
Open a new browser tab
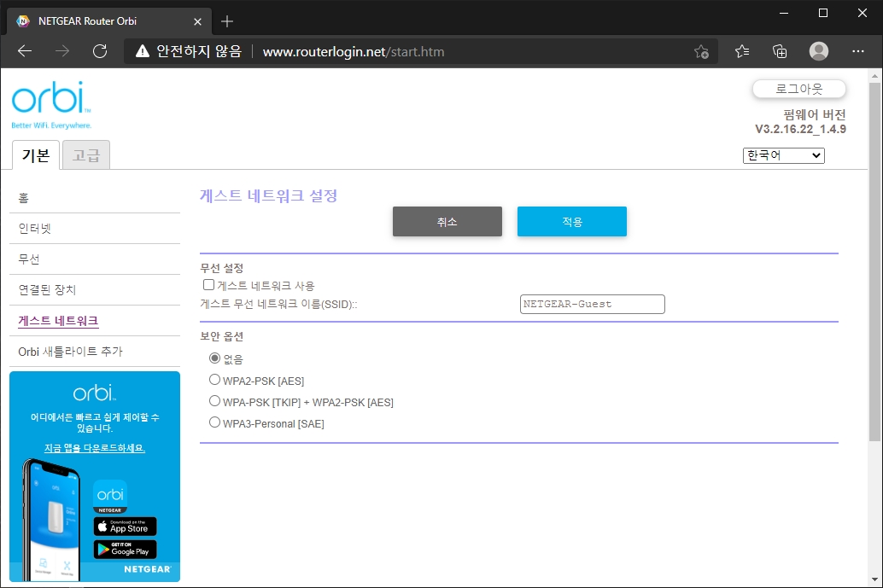227,21
